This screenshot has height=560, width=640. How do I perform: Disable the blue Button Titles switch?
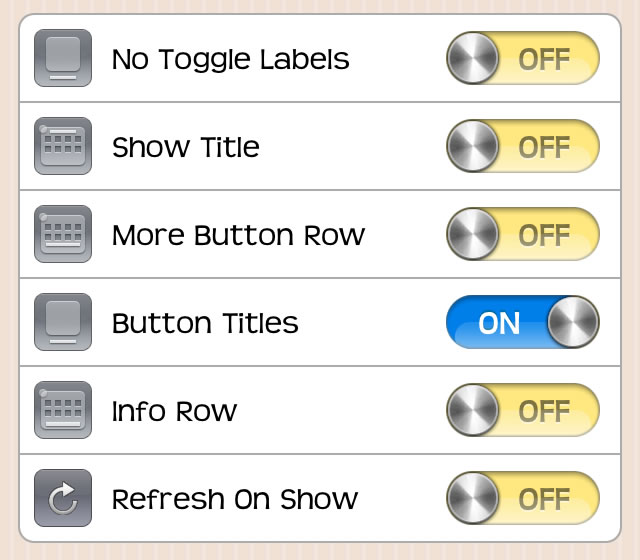[x=523, y=322]
